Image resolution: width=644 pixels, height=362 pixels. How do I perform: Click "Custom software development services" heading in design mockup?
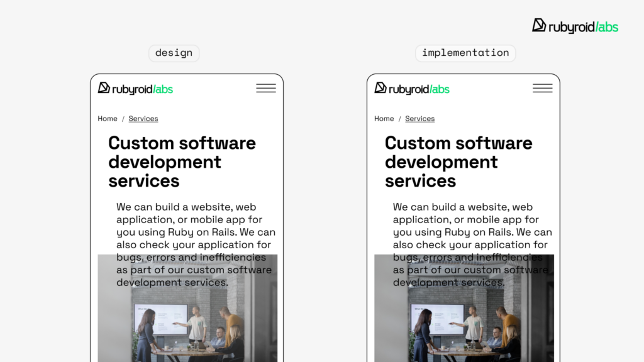tap(182, 162)
